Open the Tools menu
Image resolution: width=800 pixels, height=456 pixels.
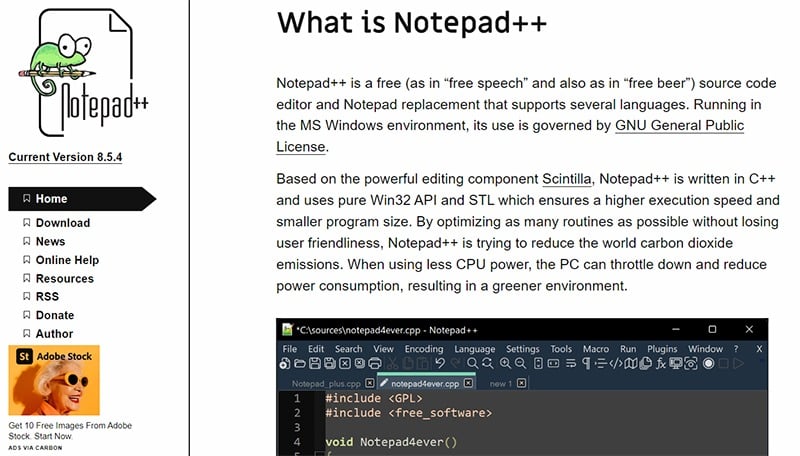(x=561, y=349)
